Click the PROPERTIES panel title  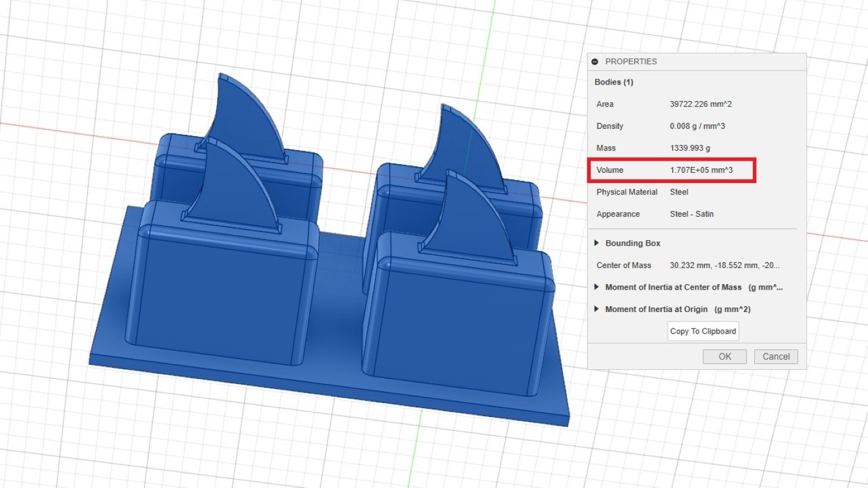coord(631,62)
